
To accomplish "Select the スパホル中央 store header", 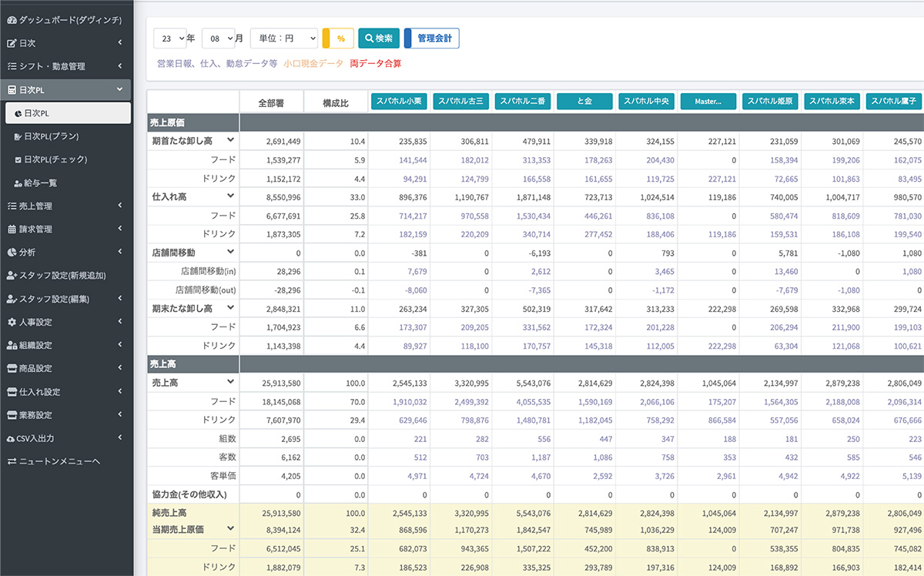I will [x=647, y=101].
